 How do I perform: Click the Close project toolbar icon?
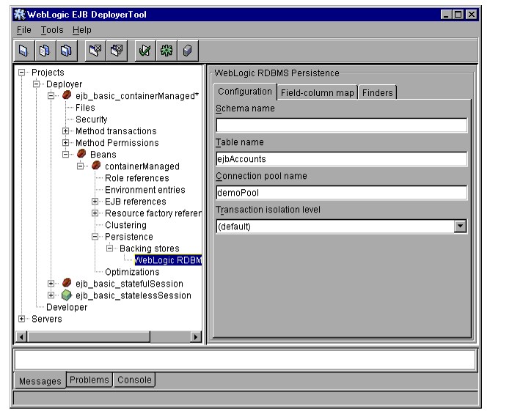(95, 51)
